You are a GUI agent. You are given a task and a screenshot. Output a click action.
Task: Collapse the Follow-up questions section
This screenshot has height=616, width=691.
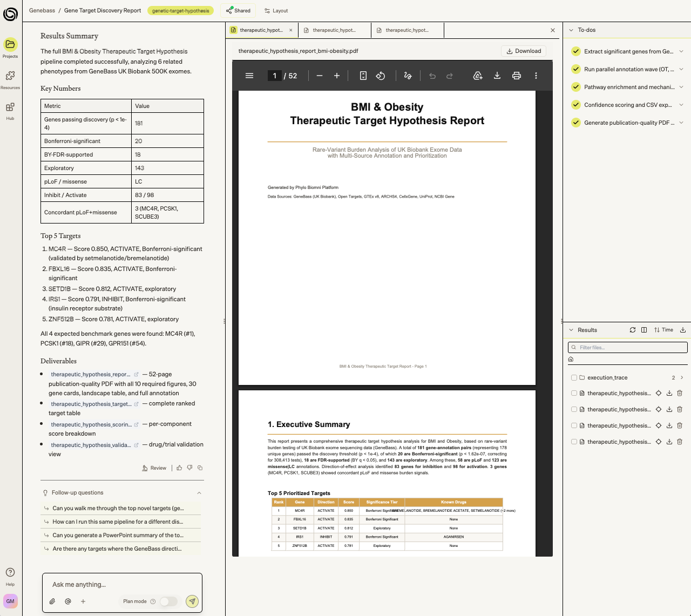click(x=199, y=493)
